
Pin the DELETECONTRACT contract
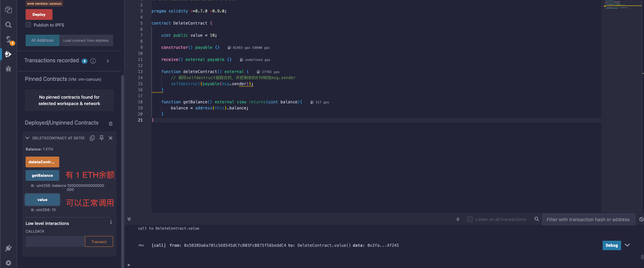pos(101,138)
